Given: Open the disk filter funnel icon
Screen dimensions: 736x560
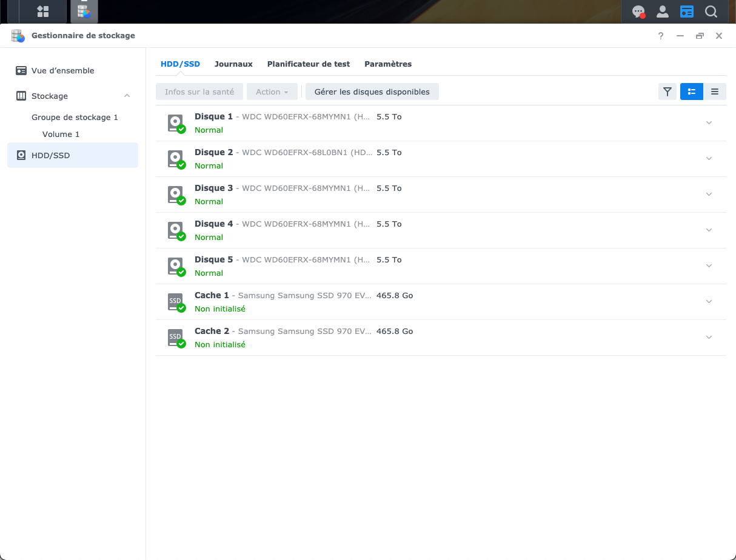Looking at the screenshot, I should click(667, 92).
